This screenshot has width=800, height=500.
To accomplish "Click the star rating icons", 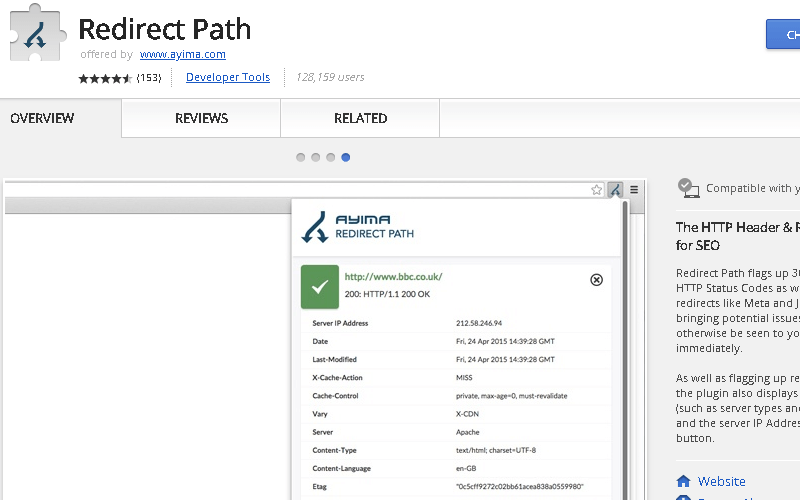I will 105,78.
